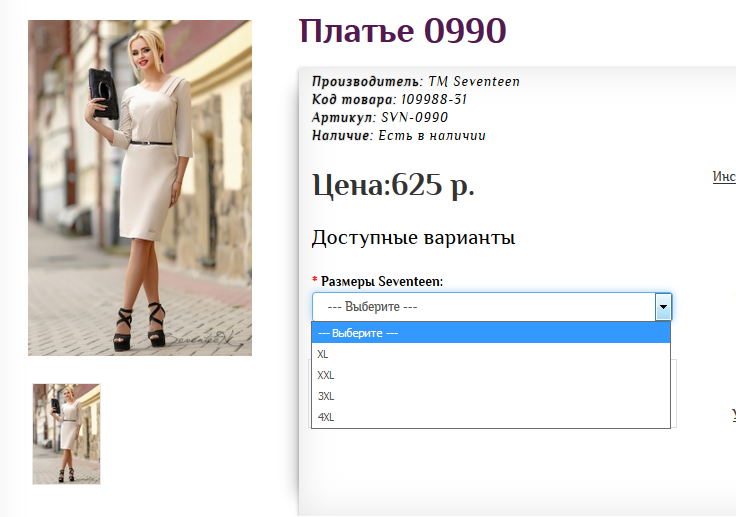Click availability text 'Есть в наличии'
736x517 pixels.
click(431, 136)
